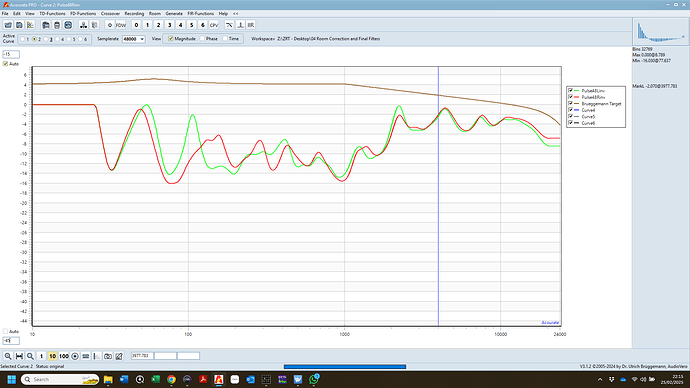Uncheck the Magnitude view checkbox
Viewport: 690px width, 388px height.
[x=171, y=39]
